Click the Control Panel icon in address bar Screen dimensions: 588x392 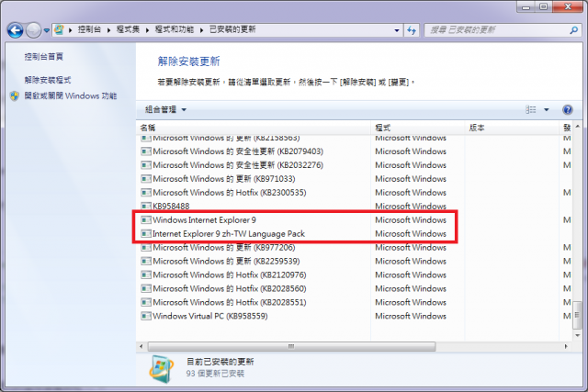click(59, 29)
